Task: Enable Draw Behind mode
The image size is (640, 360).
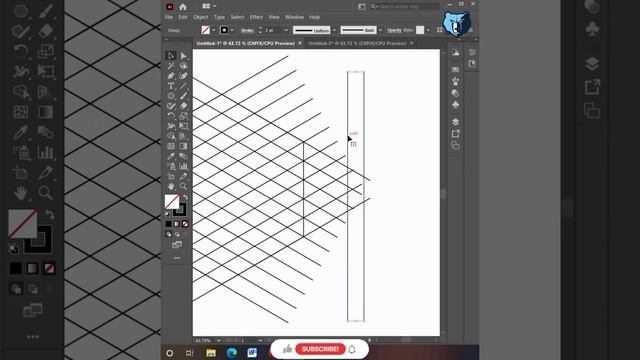Action: (x=177, y=234)
